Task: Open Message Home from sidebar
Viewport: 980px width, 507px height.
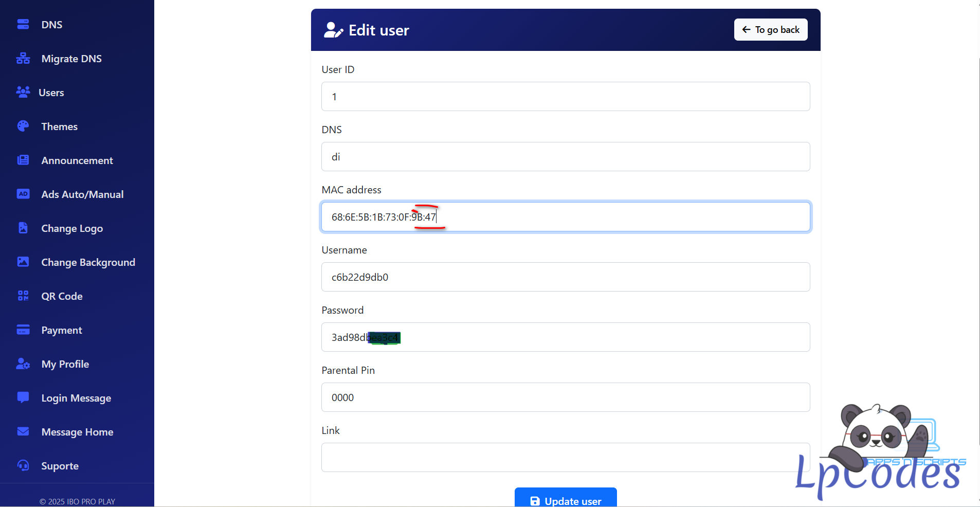Action: [x=77, y=432]
